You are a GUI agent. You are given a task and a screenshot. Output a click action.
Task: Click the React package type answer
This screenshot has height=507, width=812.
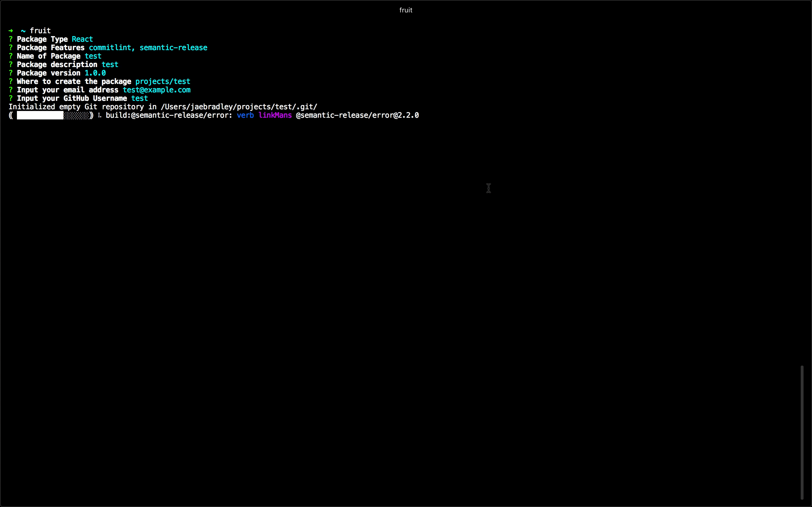pos(82,39)
